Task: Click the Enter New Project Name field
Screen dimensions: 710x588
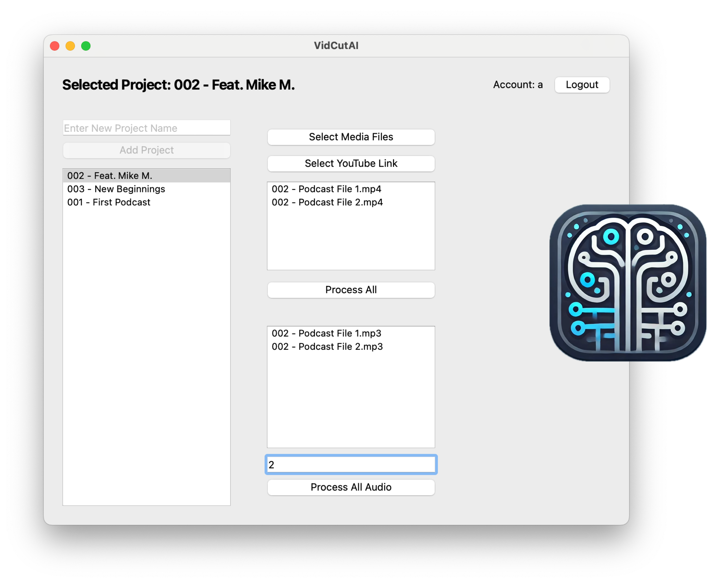Action: [x=147, y=128]
